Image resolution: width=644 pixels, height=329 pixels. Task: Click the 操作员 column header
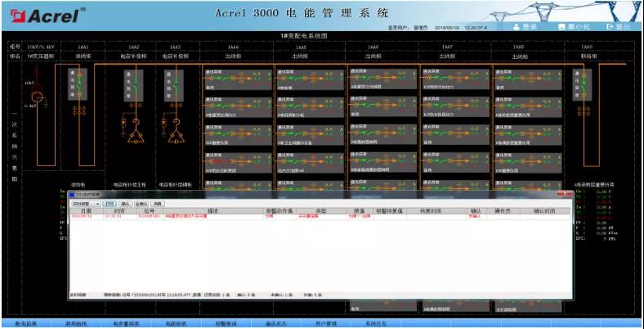[503, 211]
